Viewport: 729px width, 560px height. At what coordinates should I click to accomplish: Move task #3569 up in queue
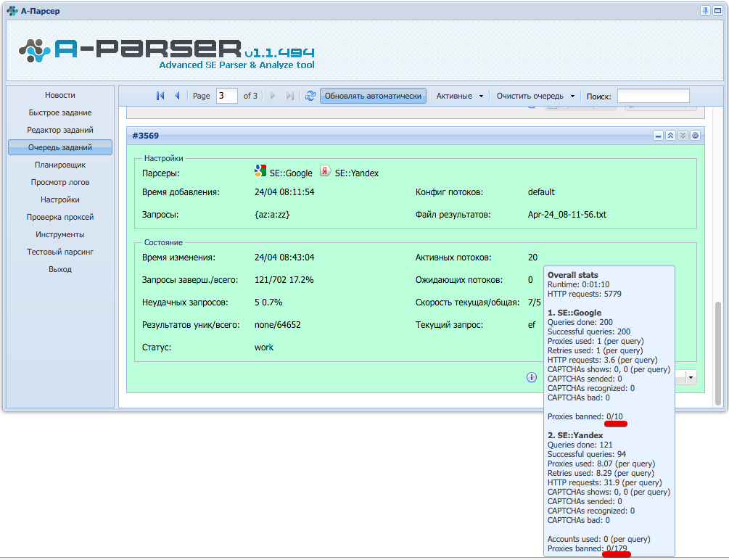coord(670,136)
